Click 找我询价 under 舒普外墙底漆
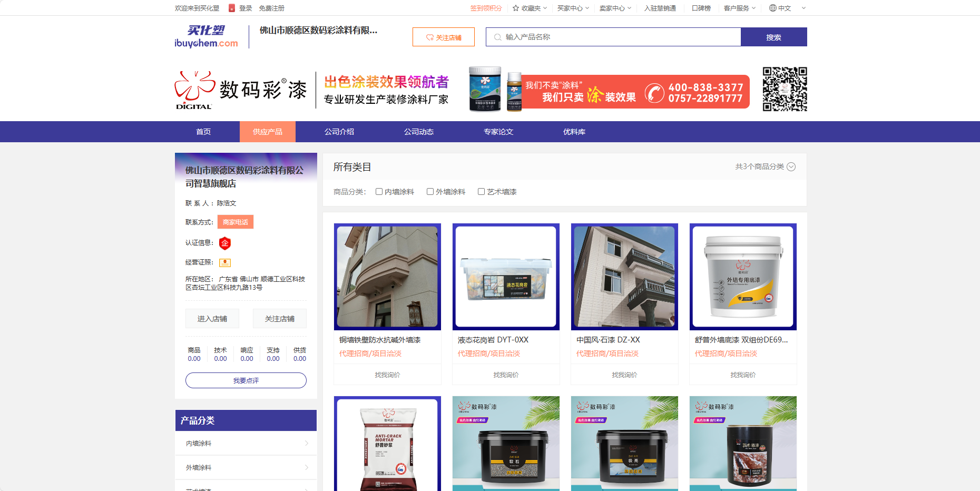 (743, 375)
